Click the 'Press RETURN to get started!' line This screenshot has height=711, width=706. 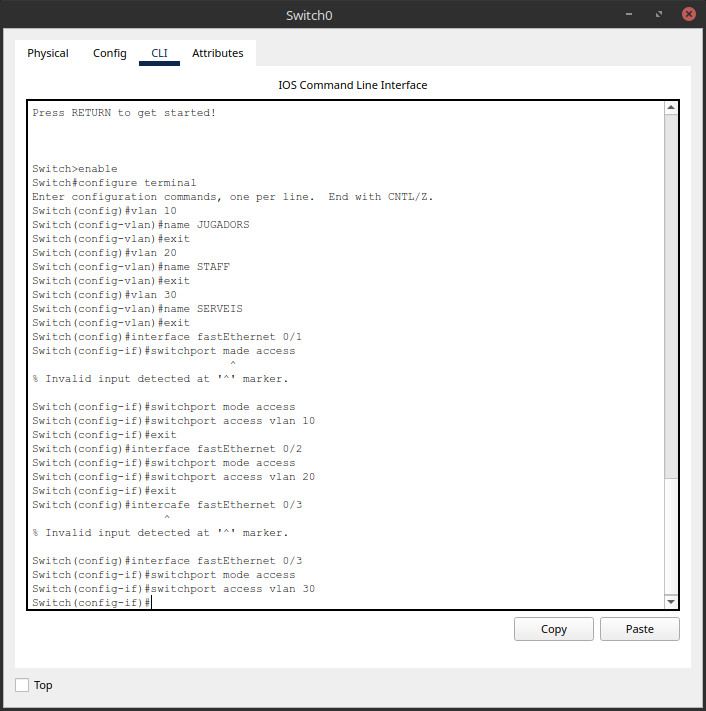124,113
